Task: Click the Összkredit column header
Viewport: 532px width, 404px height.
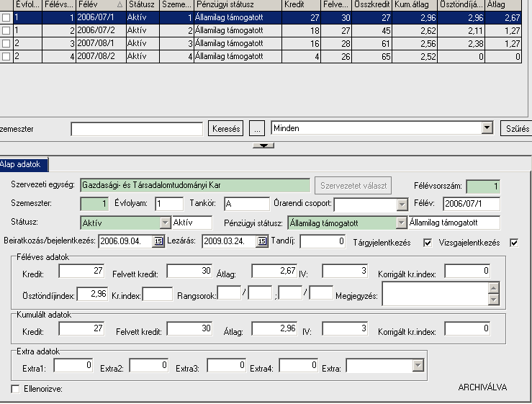Action: (x=372, y=5)
